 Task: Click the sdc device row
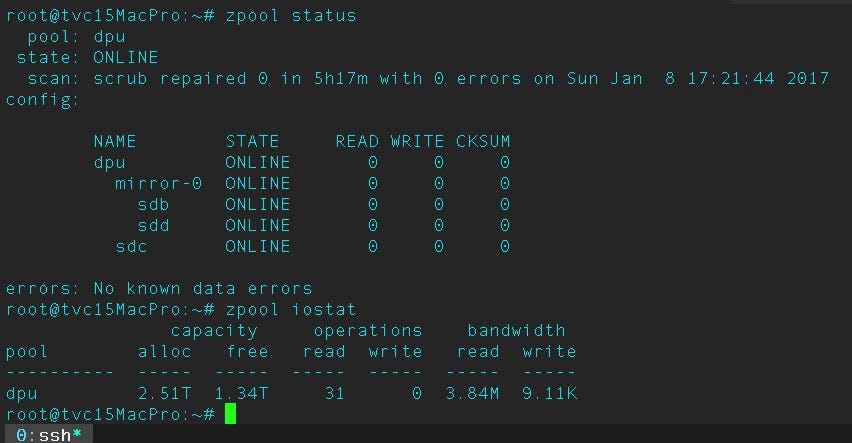click(131, 246)
